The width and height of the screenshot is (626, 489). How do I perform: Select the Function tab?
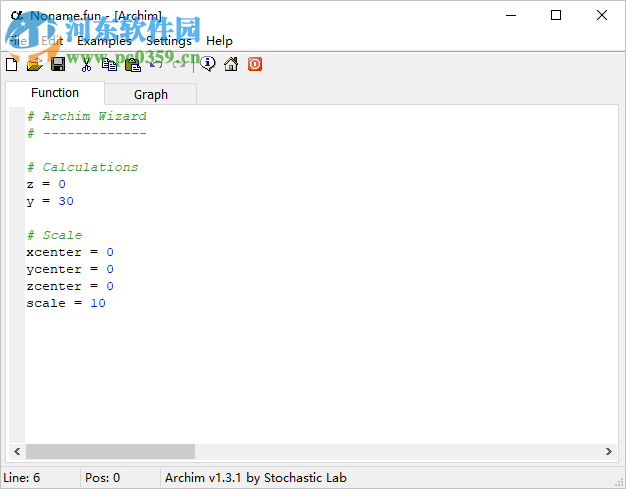(55, 93)
